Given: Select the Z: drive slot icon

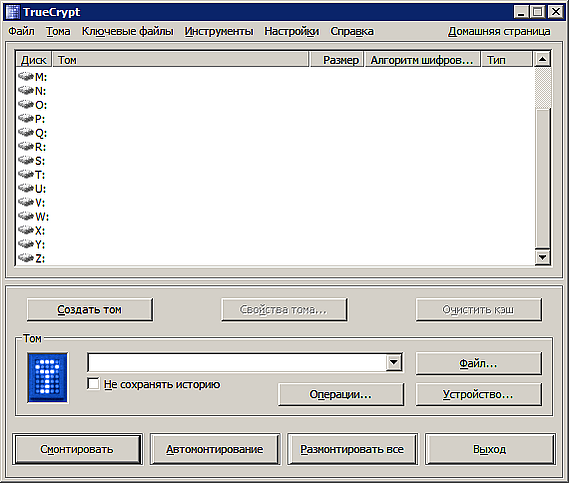Looking at the screenshot, I should (26, 258).
